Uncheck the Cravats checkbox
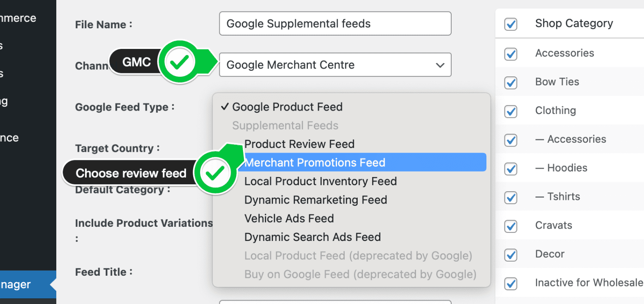The image size is (644, 304). pyautogui.click(x=511, y=226)
